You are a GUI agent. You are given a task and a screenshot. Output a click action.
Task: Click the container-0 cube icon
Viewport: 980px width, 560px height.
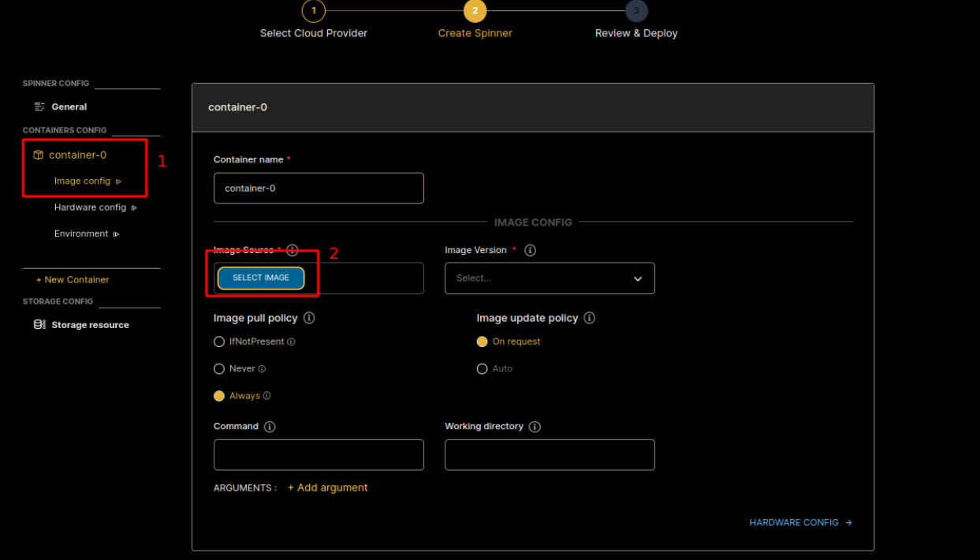[x=38, y=155]
